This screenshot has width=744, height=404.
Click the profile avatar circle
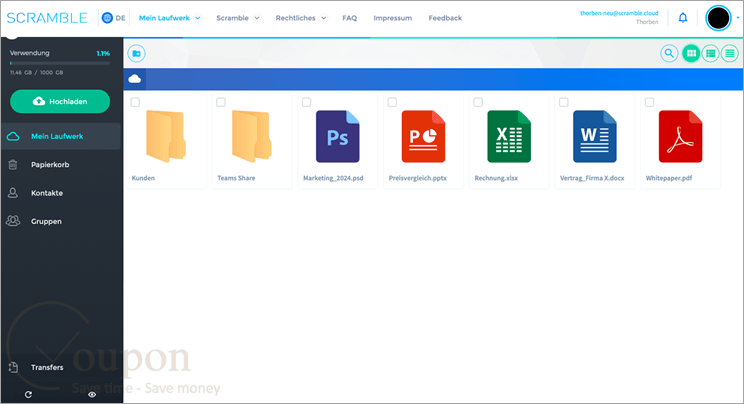pyautogui.click(x=718, y=19)
